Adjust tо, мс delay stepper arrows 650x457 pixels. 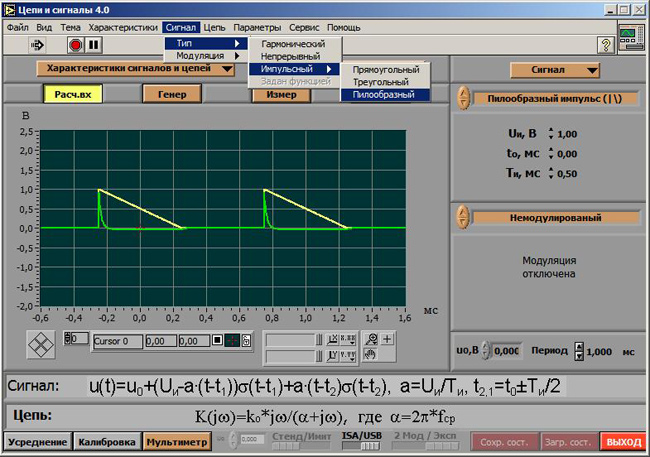(551, 153)
